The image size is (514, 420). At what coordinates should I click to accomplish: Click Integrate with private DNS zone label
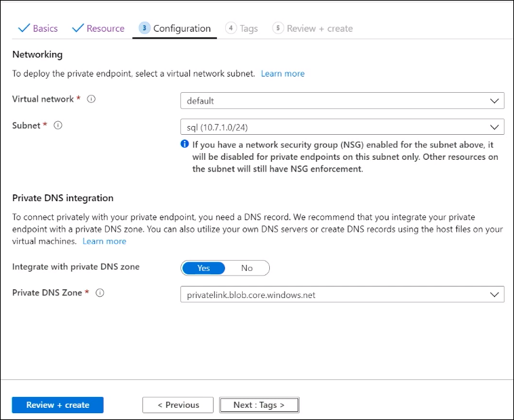tap(76, 267)
